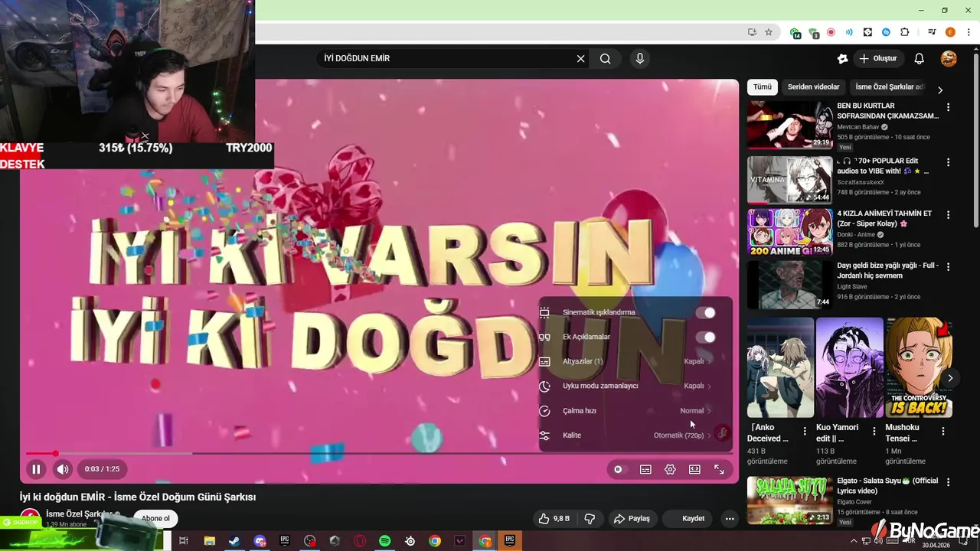
Task: Open Çalma hızı submenu
Action: click(x=635, y=410)
